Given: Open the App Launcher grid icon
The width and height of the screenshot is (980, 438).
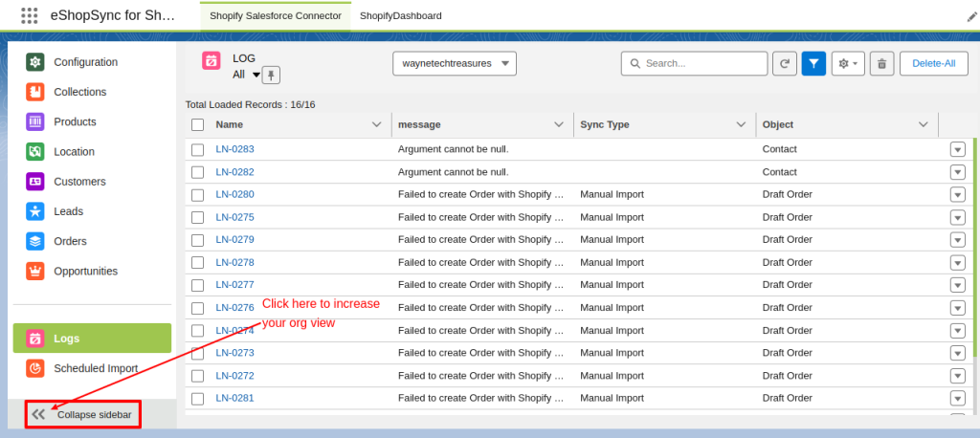Looking at the screenshot, I should pyautogui.click(x=29, y=15).
